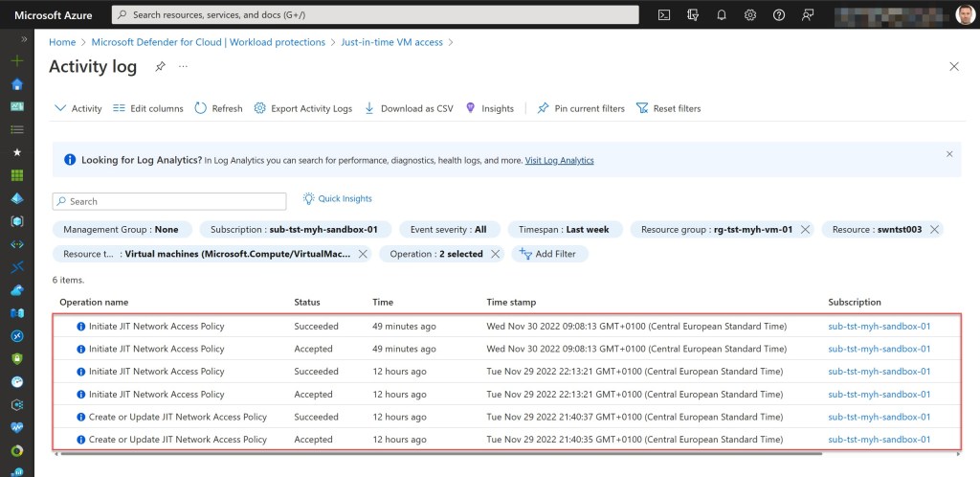Click the help question mark icon
Viewport: 980px width, 477px height.
pyautogui.click(x=779, y=15)
